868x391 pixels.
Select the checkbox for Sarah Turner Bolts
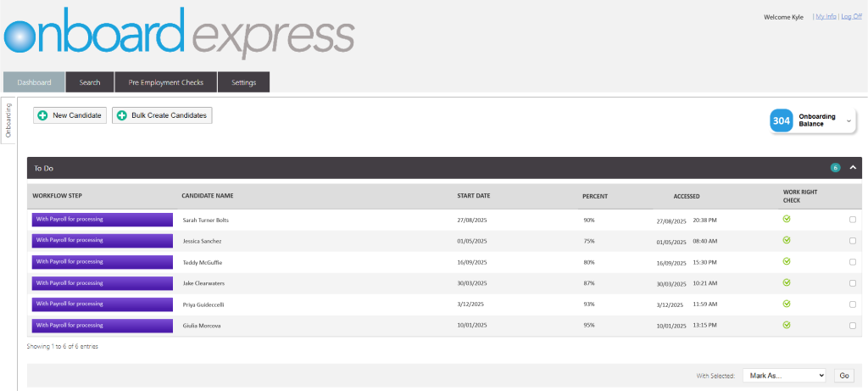click(852, 220)
